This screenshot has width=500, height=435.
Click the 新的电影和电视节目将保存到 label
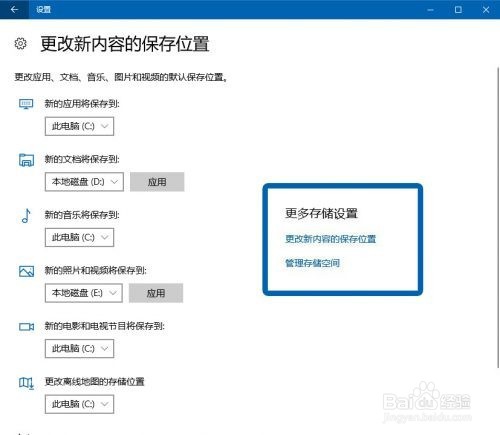(105, 326)
